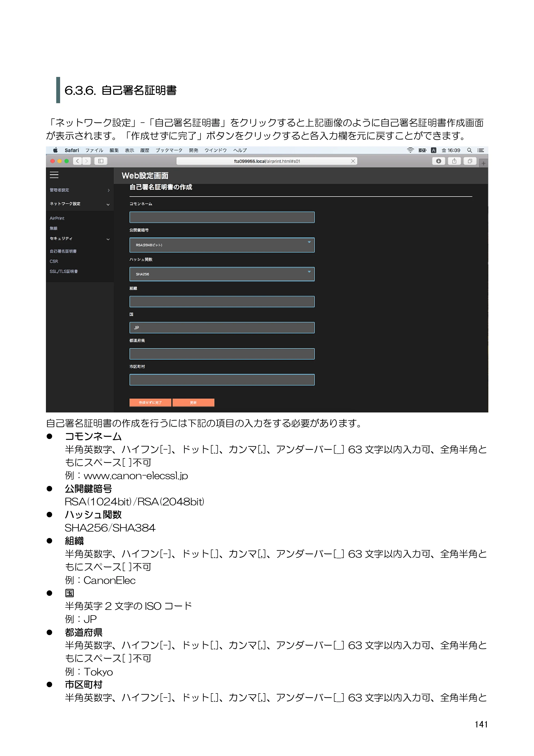
Task: Click the 作成せずに完了 button
Action: pos(150,402)
